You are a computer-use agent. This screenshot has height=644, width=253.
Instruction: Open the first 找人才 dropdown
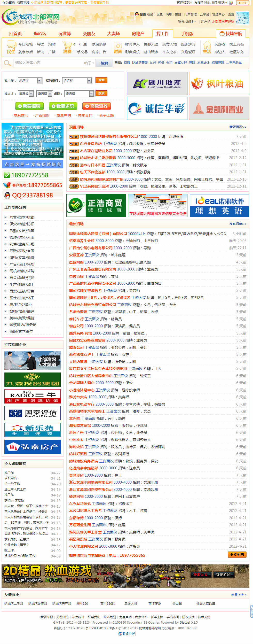point(26,94)
